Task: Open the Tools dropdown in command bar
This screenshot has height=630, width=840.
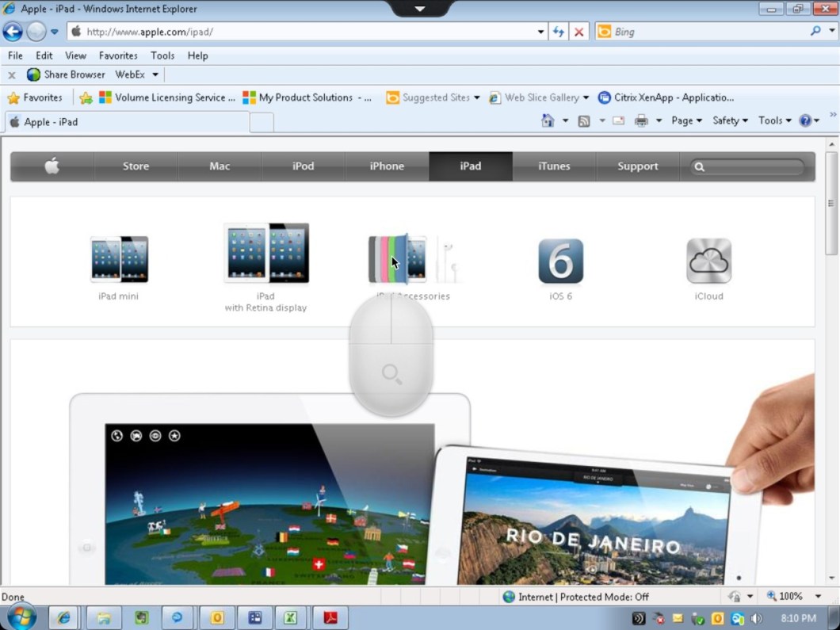Action: click(774, 121)
